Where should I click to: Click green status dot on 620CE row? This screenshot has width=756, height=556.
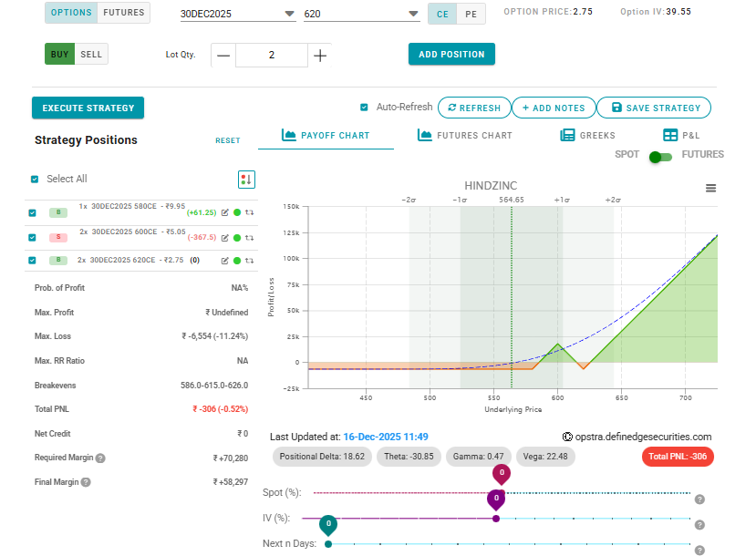point(237,261)
